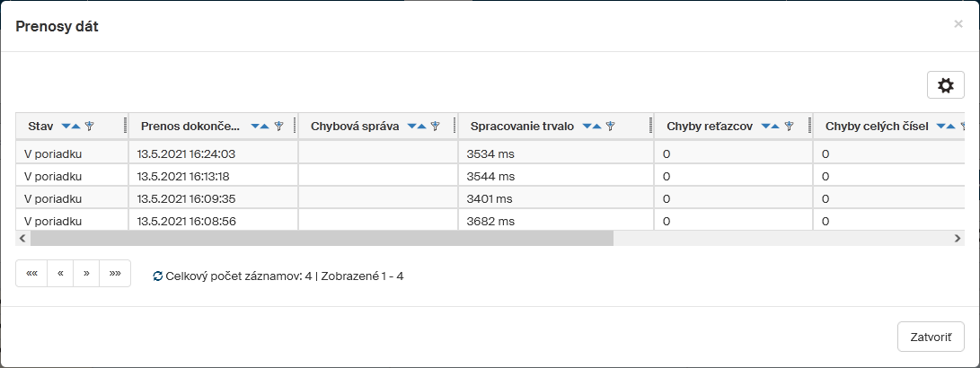Refresh the record count icon

158,276
